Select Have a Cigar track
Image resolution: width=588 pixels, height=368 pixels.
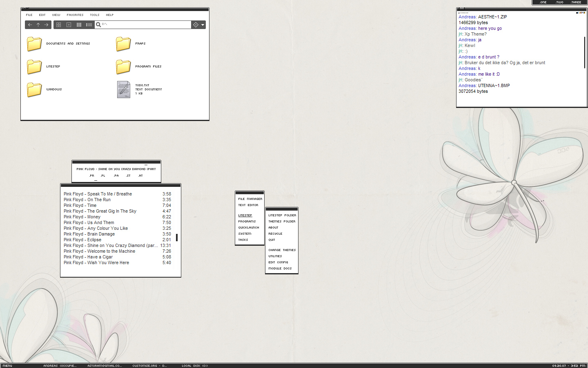117,257
